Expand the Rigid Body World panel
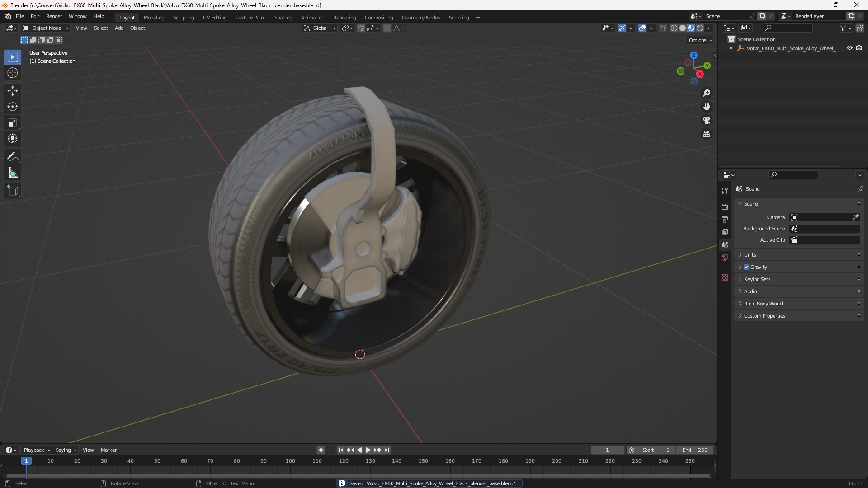Screen dimensions: 868x488 coord(799,304)
